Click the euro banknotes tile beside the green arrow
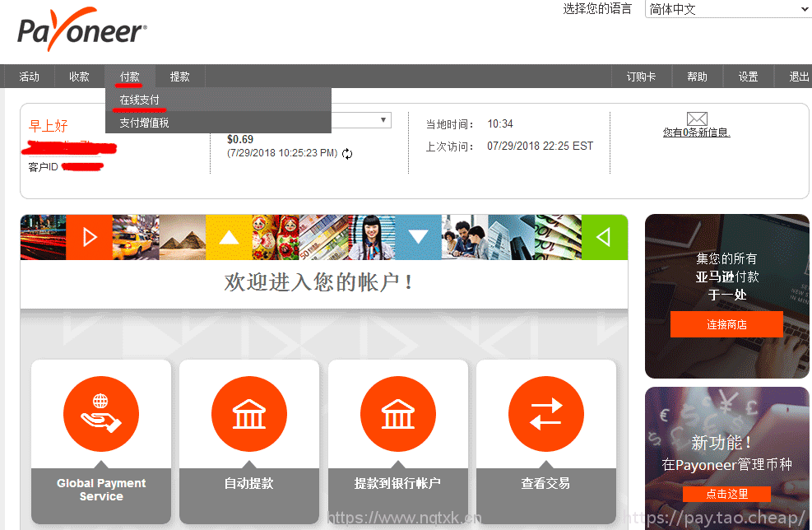The width and height of the screenshot is (812, 530). click(x=559, y=237)
